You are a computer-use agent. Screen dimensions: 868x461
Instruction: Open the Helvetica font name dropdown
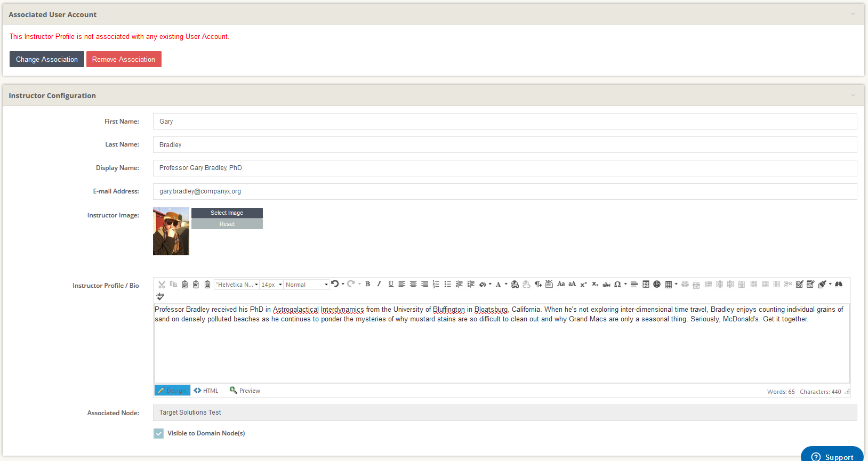[237, 285]
